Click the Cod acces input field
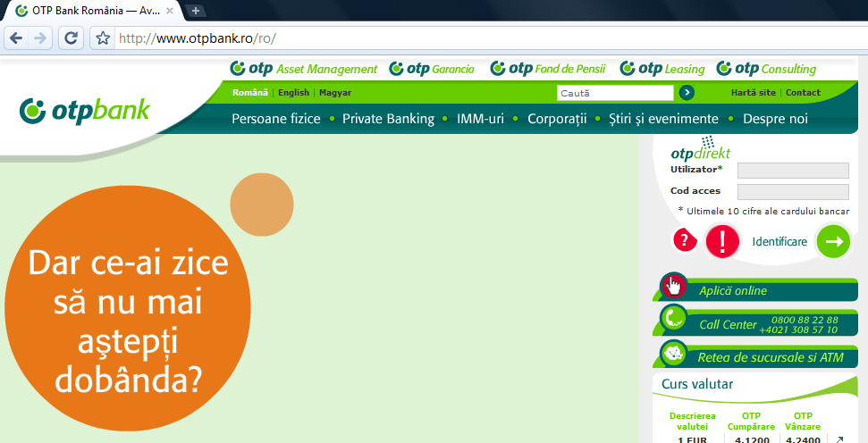Screen dimensions: 868x443 792,191
